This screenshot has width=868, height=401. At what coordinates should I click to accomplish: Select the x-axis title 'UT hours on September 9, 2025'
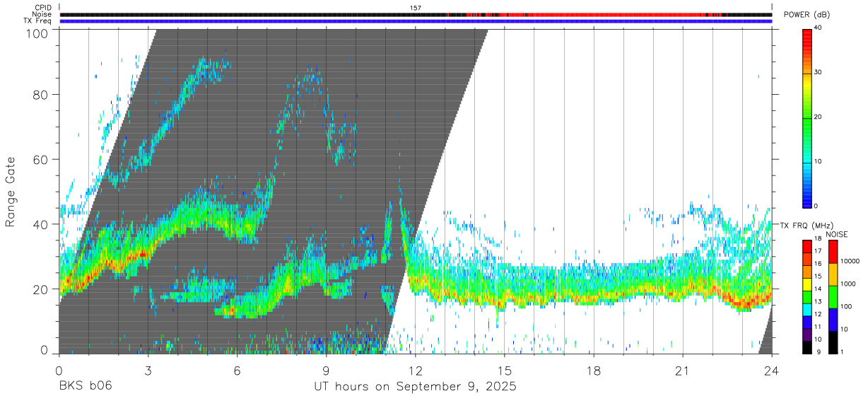pos(415,387)
